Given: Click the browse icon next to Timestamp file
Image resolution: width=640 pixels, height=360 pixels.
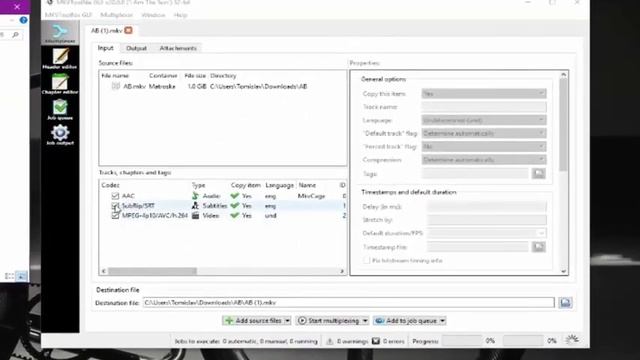Looking at the screenshot, I should click(538, 247).
